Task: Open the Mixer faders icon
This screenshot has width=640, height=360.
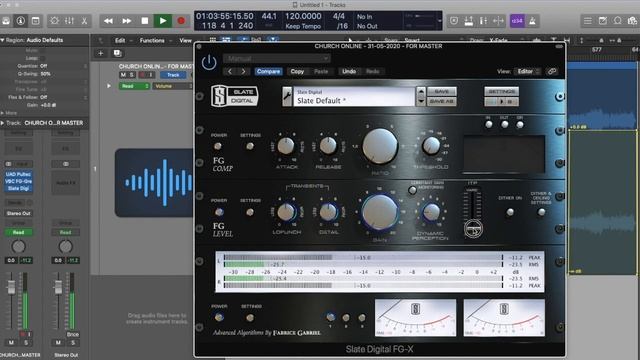Action: click(69, 21)
